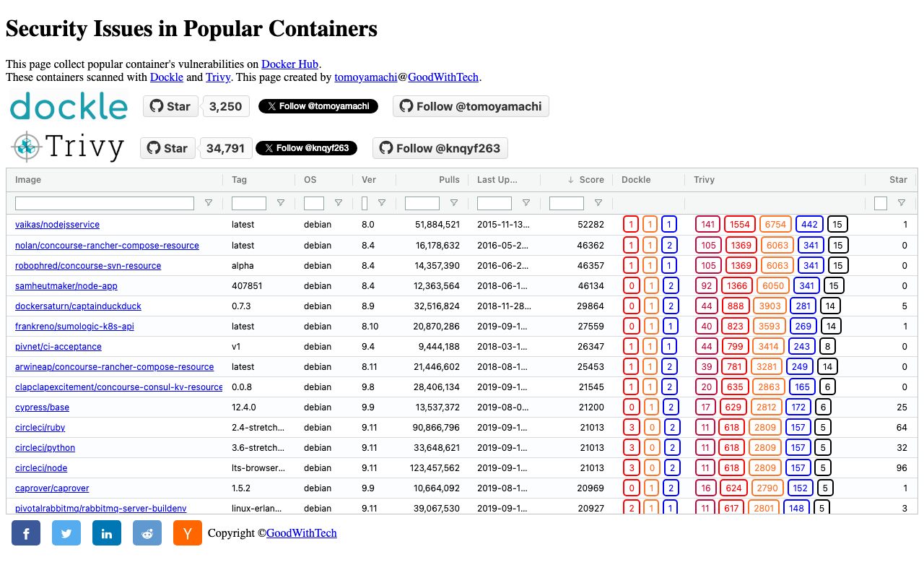Open GoodWithTech link in copyright footer
The width and height of the screenshot is (924, 578).
(x=302, y=533)
